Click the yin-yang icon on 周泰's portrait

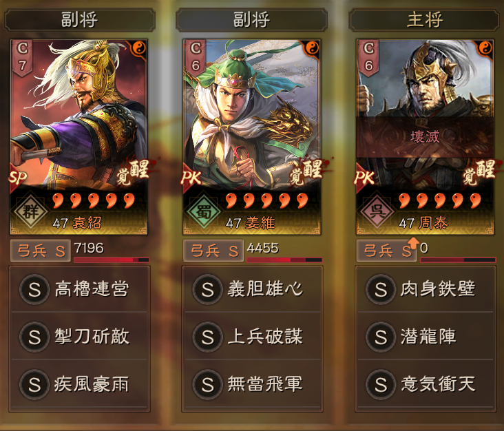pyautogui.click(x=485, y=48)
